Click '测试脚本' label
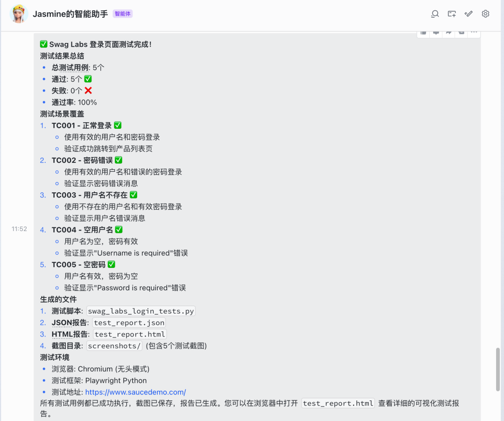 [67, 311]
